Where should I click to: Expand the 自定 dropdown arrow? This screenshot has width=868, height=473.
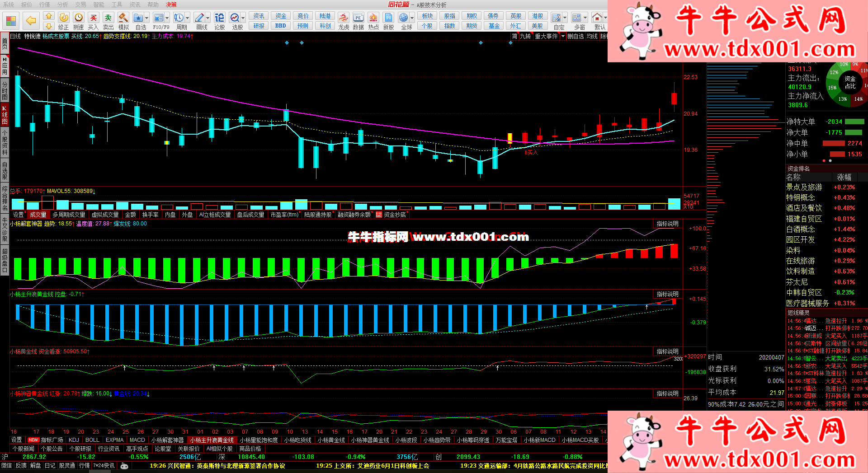click(565, 18)
